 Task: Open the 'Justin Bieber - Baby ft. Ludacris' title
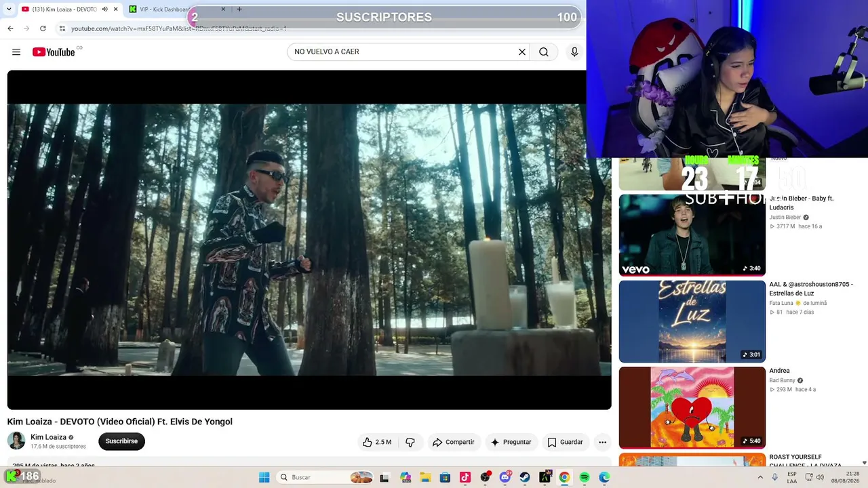click(x=802, y=203)
